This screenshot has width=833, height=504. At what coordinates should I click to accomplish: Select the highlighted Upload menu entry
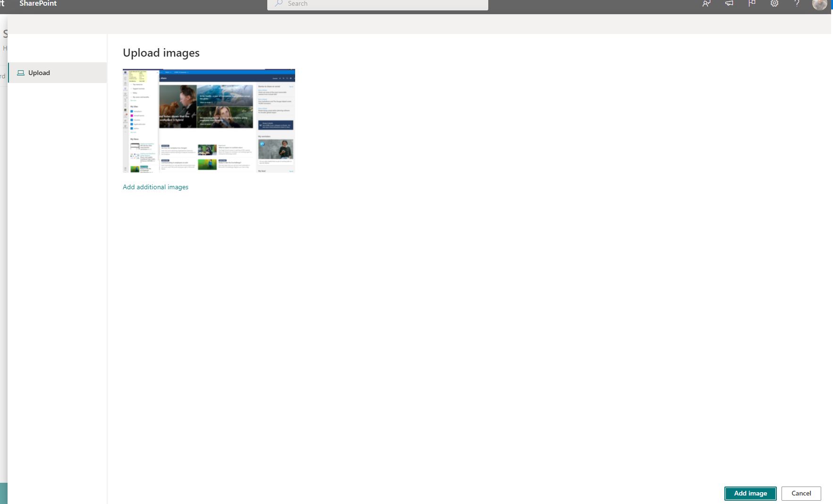point(39,73)
